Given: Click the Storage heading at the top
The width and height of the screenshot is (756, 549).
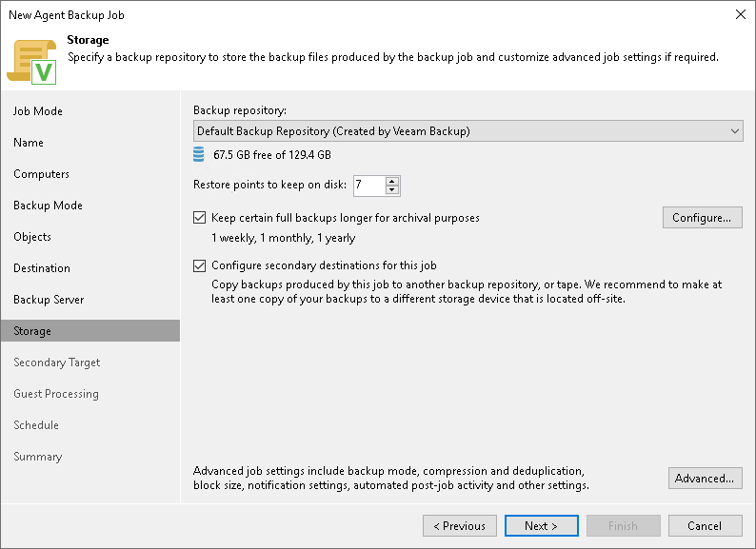Looking at the screenshot, I should 88,40.
